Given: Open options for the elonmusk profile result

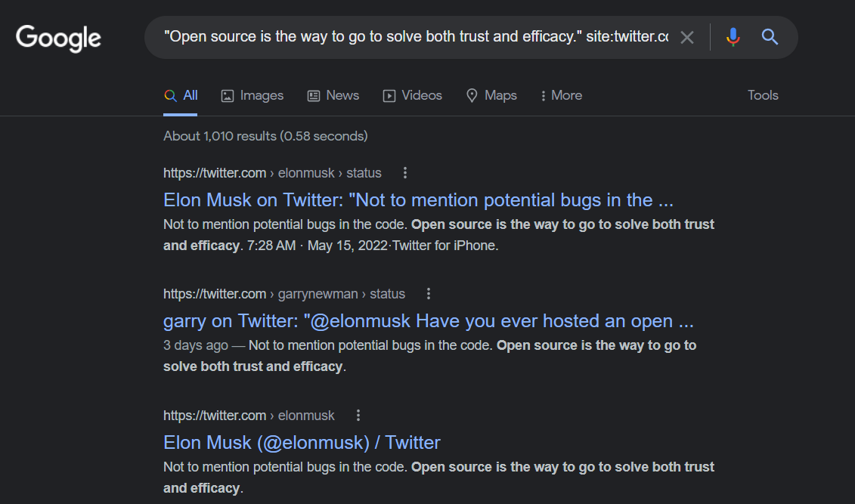Looking at the screenshot, I should pyautogui.click(x=358, y=416).
